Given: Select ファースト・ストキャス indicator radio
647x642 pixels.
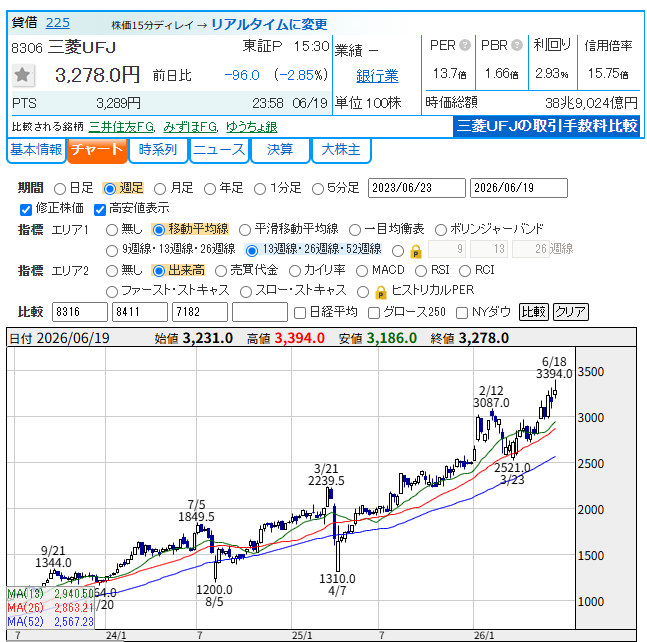Looking at the screenshot, I should click(112, 292).
